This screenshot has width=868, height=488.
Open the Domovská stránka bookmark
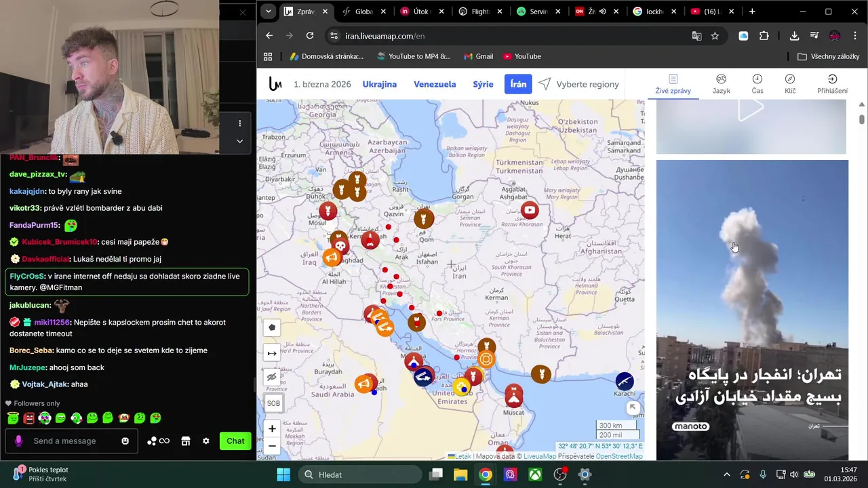click(x=326, y=56)
